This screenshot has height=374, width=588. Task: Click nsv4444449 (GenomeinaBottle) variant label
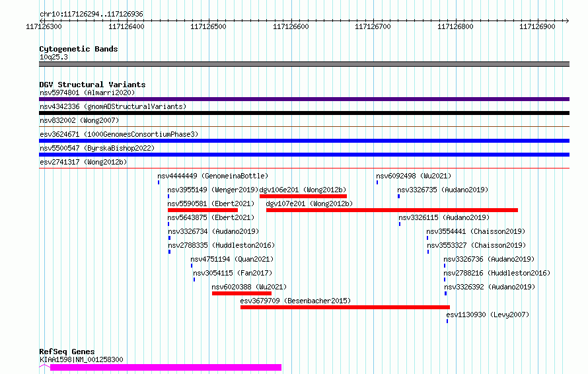(213, 176)
